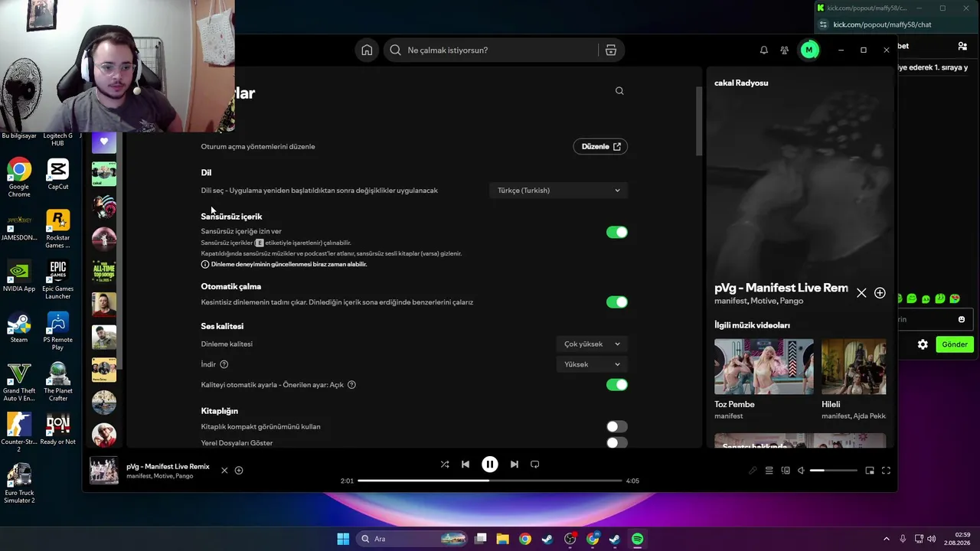Hide the now playing song in player bar
The height and width of the screenshot is (551, 980).
click(224, 471)
